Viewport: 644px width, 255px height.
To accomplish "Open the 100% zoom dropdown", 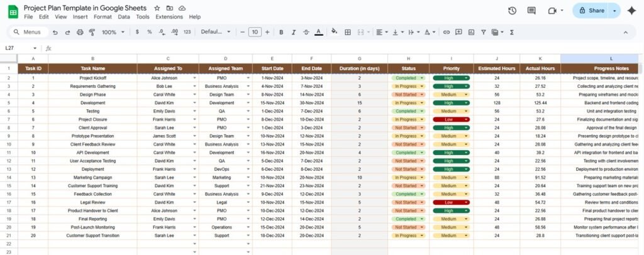I will 113,32.
